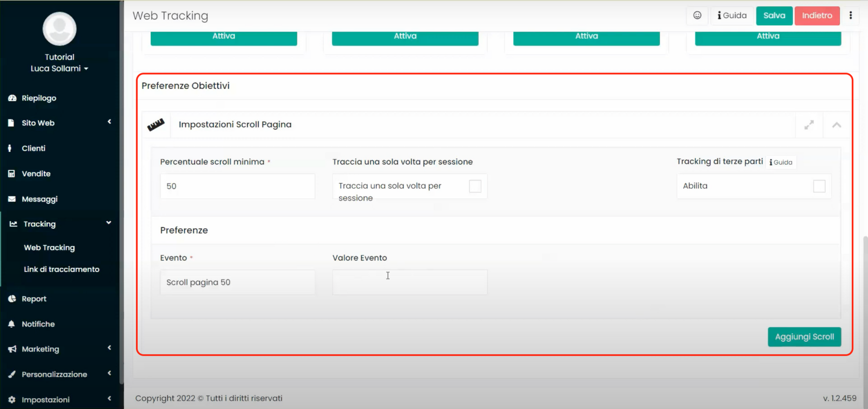Click the ruler icon beside Impostazioni Scroll Pagina

156,125
